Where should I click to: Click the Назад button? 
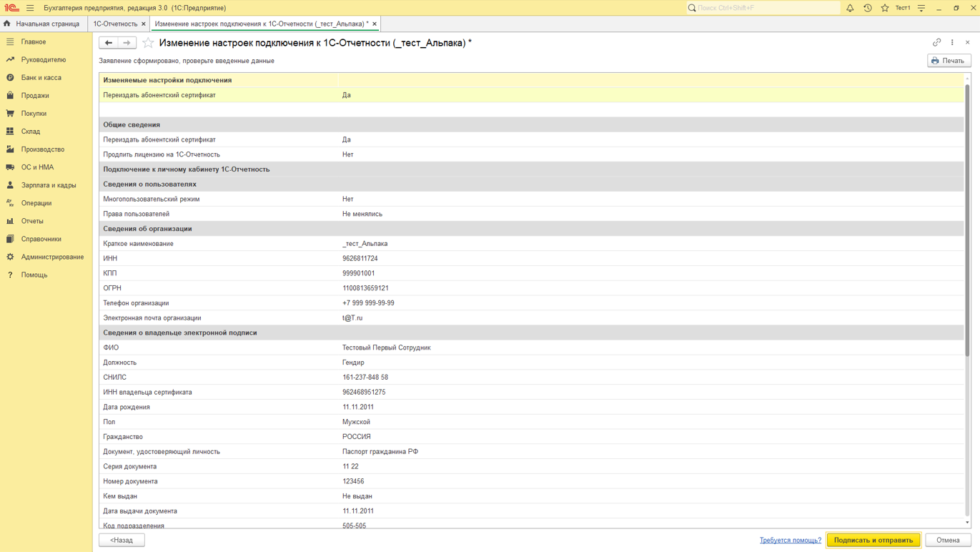tap(122, 540)
